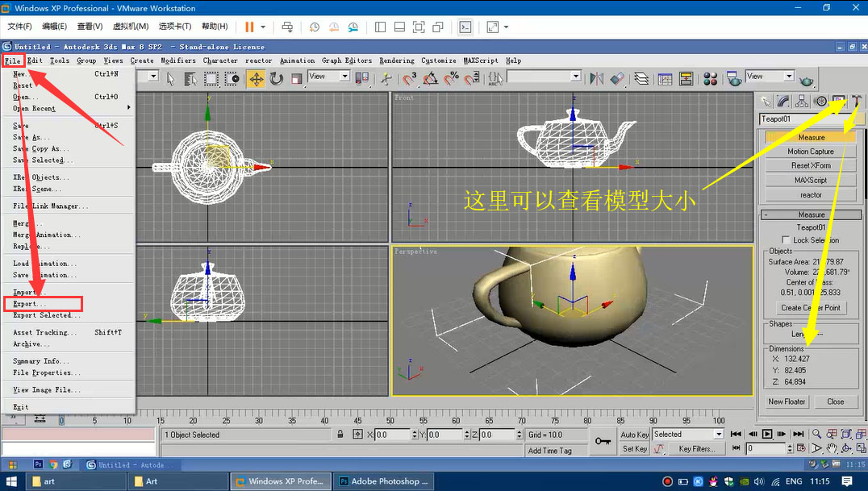Click Align tool icon
The width and height of the screenshot is (868, 491).
click(617, 79)
